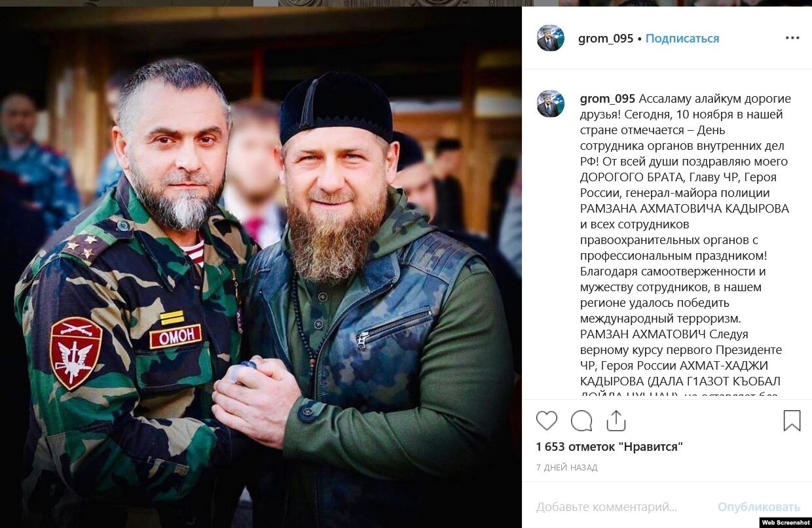Viewport: 812px width, 528px height.
Task: Save the post with the bookmark icon
Action: [792, 420]
